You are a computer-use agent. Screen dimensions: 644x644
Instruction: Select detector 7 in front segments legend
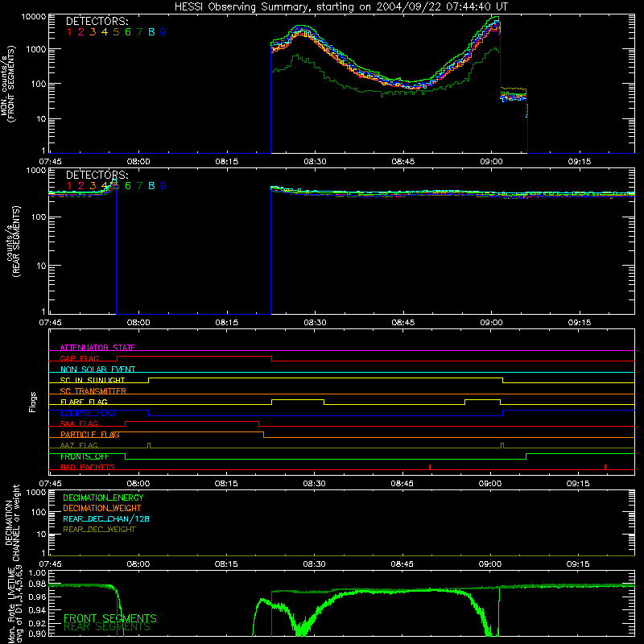coord(139,32)
